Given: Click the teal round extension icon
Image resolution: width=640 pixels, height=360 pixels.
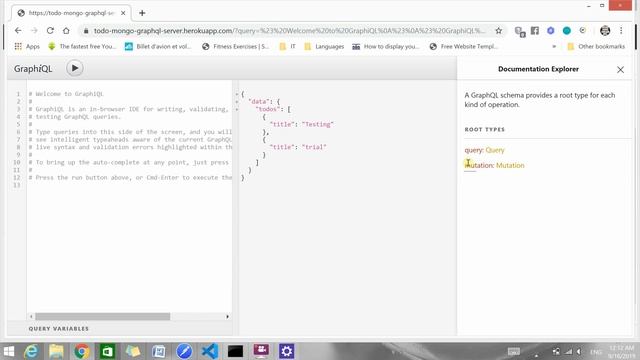Looking at the screenshot, I should tap(567, 31).
